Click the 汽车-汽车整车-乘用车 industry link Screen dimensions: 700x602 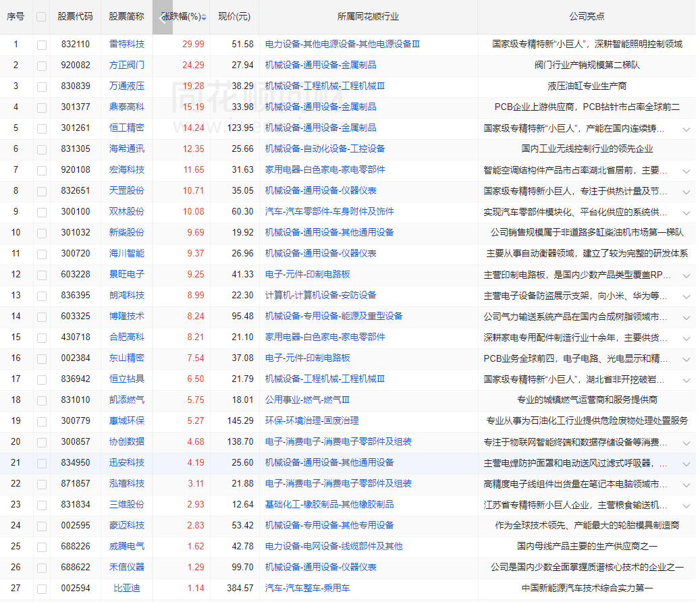308,589
